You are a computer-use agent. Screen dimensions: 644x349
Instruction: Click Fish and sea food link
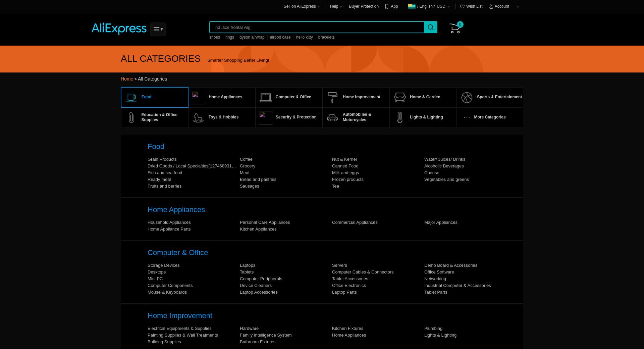pyautogui.click(x=165, y=173)
